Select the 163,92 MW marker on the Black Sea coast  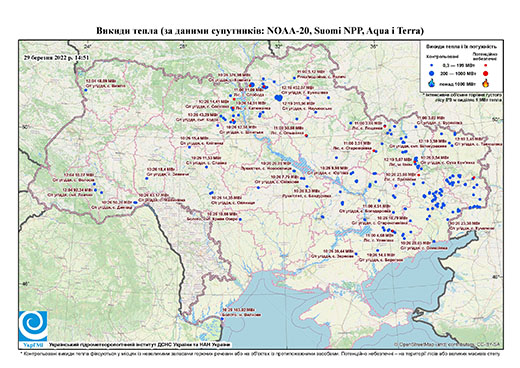222,318
